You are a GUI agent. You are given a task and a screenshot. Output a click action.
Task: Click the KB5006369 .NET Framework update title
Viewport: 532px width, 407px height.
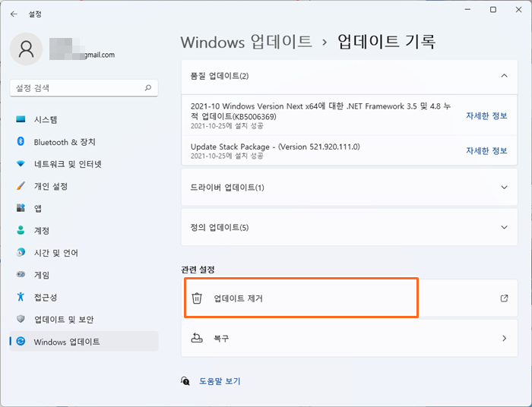[x=320, y=111]
